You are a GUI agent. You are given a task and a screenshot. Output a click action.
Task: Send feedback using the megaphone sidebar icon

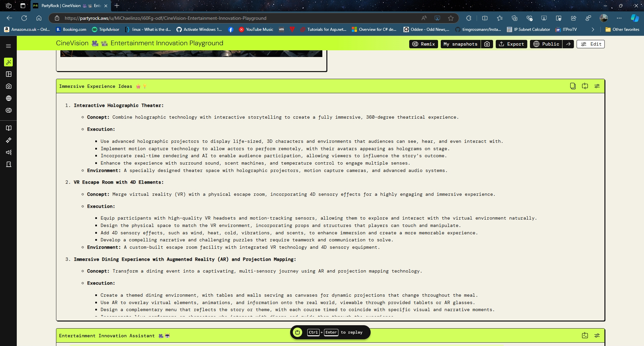9,152
